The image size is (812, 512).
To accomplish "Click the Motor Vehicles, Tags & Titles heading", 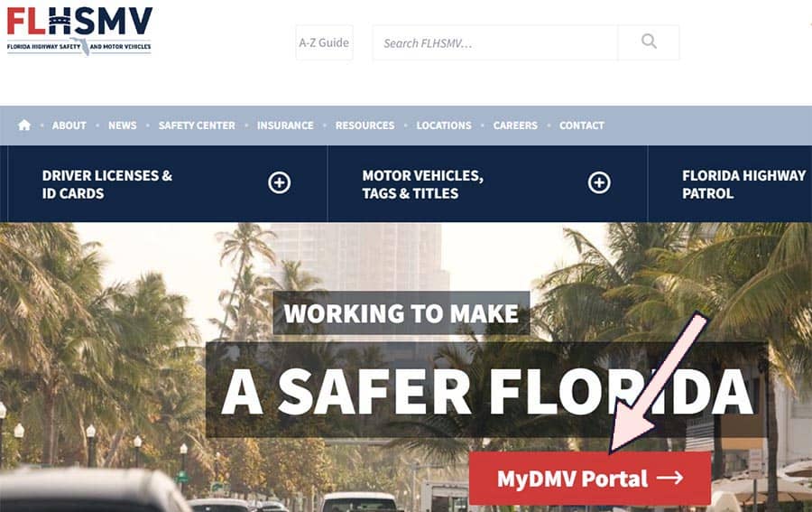I will pyautogui.click(x=422, y=184).
